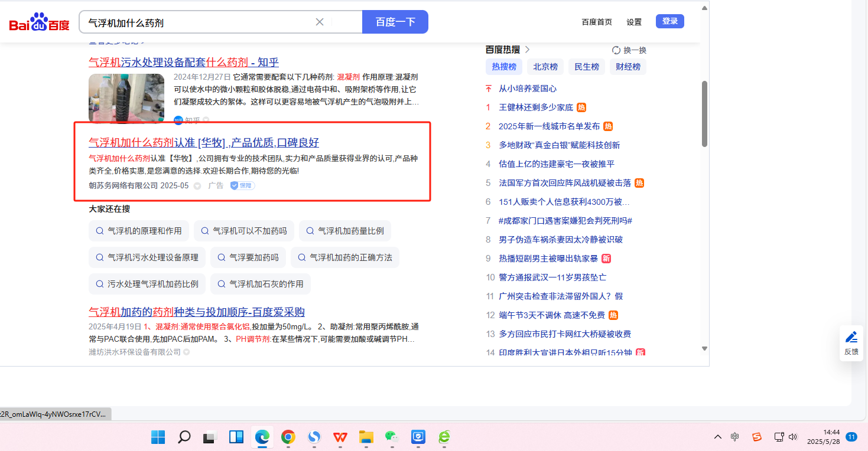Open hot search 王健林还剩多少家底
Viewport: 868px width, 451px height.
pos(536,107)
